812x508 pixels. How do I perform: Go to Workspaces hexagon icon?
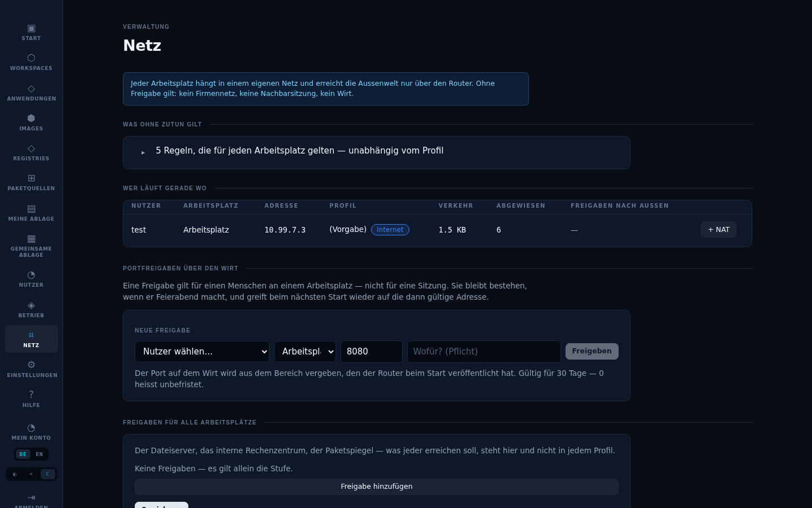[31, 58]
